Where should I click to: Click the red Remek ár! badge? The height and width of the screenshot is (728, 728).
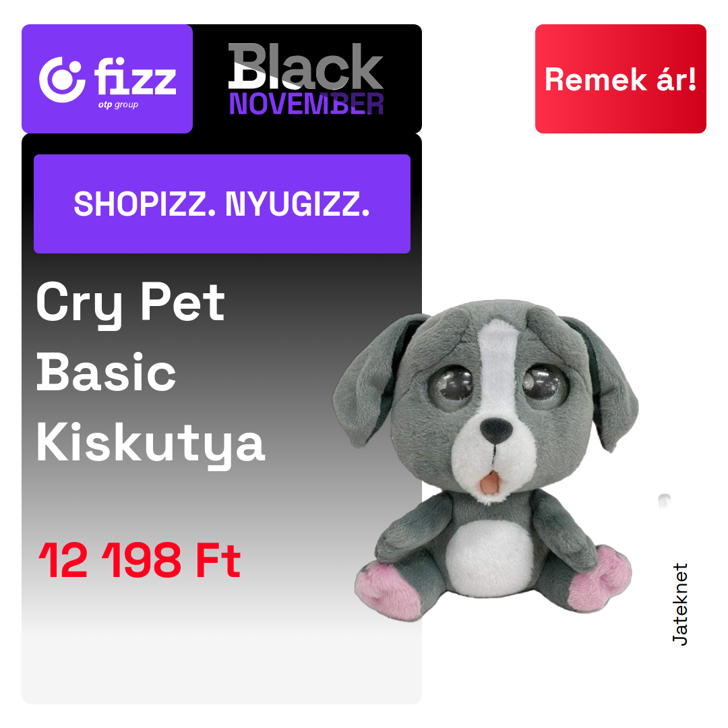point(620,79)
